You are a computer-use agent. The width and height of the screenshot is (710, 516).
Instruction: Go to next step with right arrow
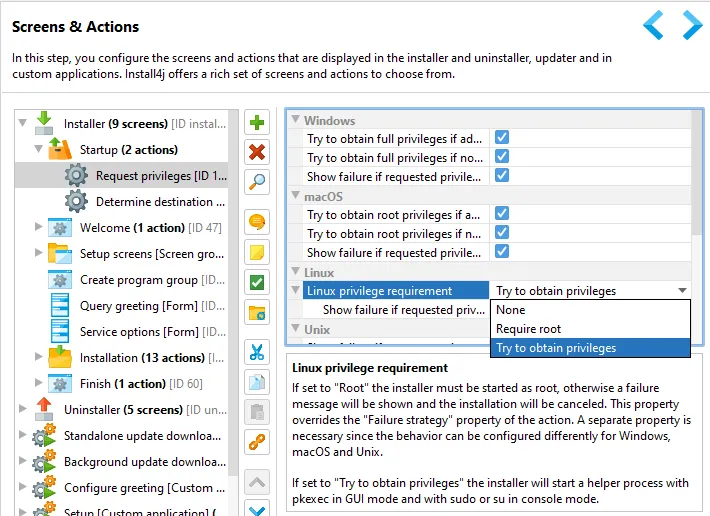tap(692, 25)
